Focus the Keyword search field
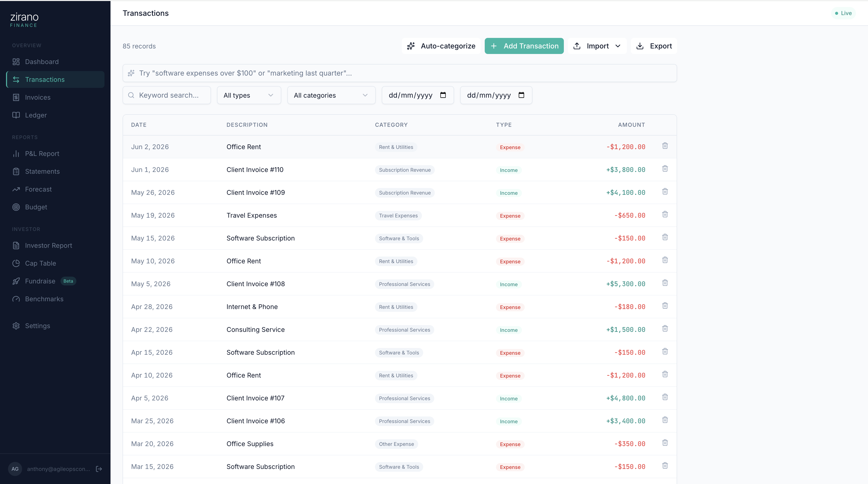The width and height of the screenshot is (868, 484). 167,95
